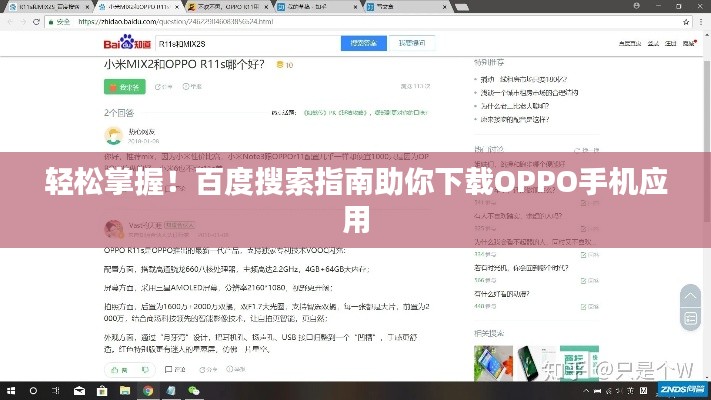Open File Explorer from the taskbar
Viewport: 711px width, 400px height.
125,390
